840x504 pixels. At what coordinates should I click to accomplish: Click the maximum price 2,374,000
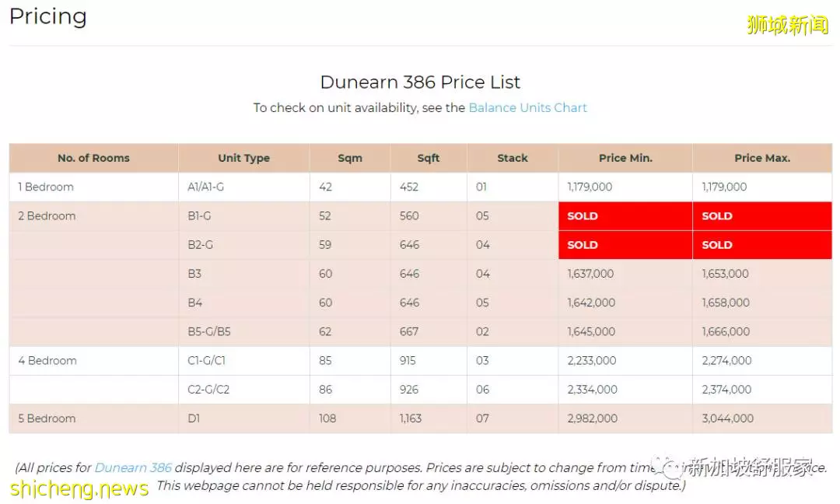[x=727, y=390]
